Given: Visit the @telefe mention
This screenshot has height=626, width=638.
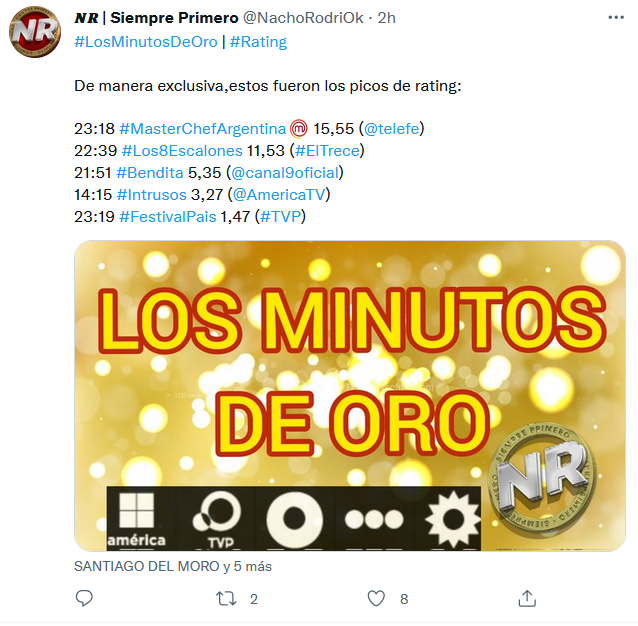Looking at the screenshot, I should click(391, 129).
